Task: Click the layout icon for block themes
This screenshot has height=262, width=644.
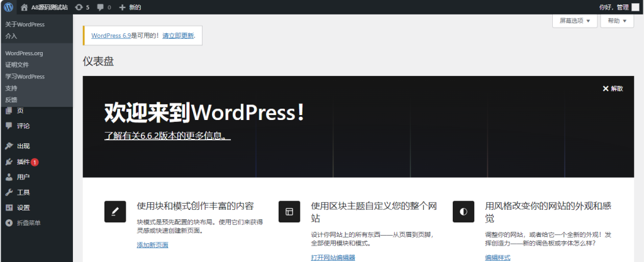Action: pyautogui.click(x=289, y=212)
